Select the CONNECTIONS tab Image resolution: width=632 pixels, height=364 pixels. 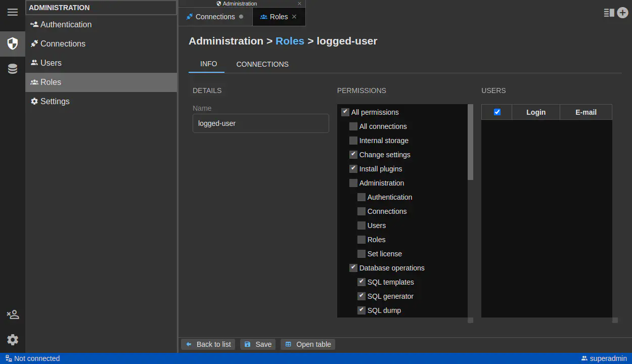point(262,64)
